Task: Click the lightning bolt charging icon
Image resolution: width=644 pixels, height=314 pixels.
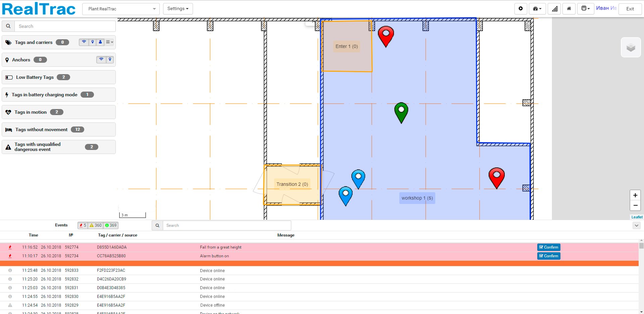Action: 7,95
